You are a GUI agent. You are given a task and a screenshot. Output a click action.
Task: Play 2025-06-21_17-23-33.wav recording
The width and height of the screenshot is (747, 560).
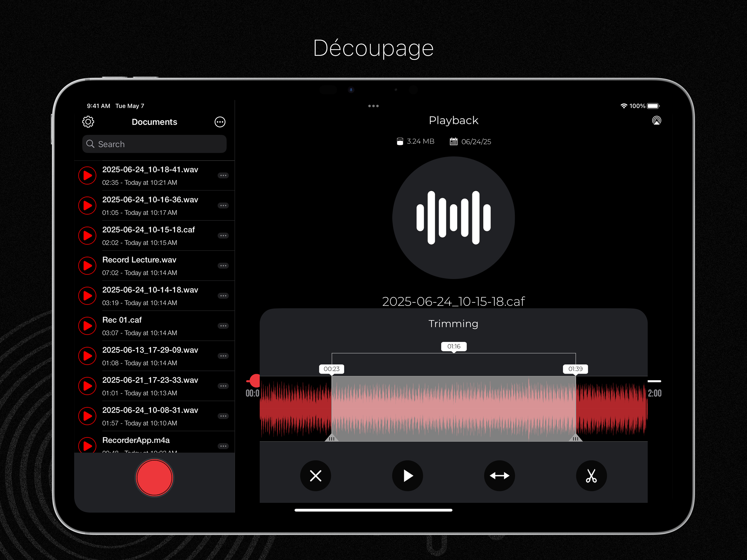87,386
